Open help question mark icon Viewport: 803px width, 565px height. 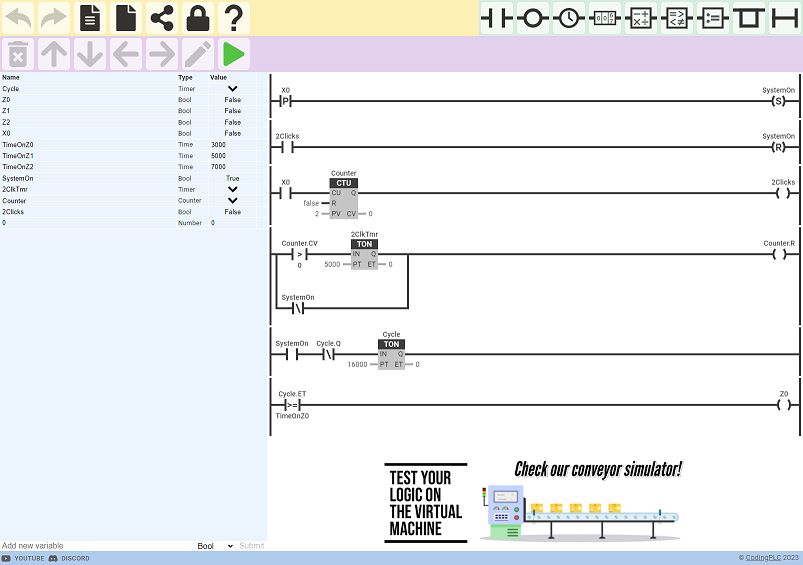(x=234, y=18)
